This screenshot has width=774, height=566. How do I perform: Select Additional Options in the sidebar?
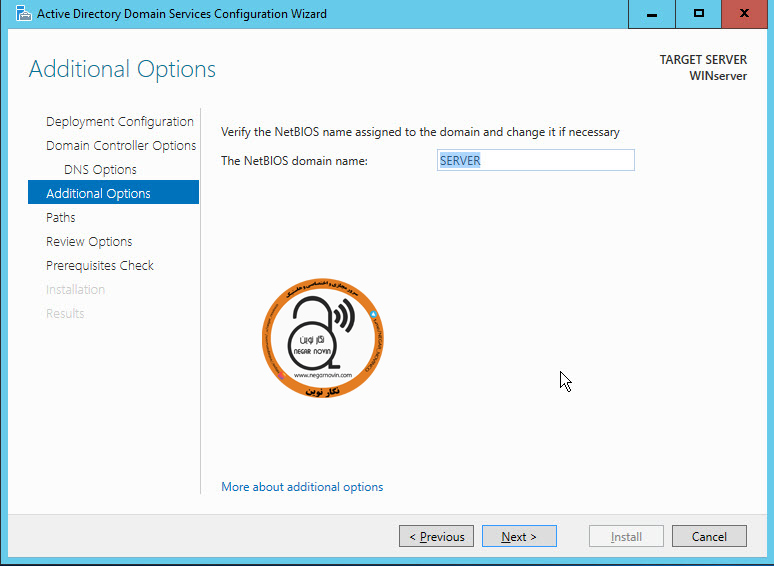tap(114, 192)
